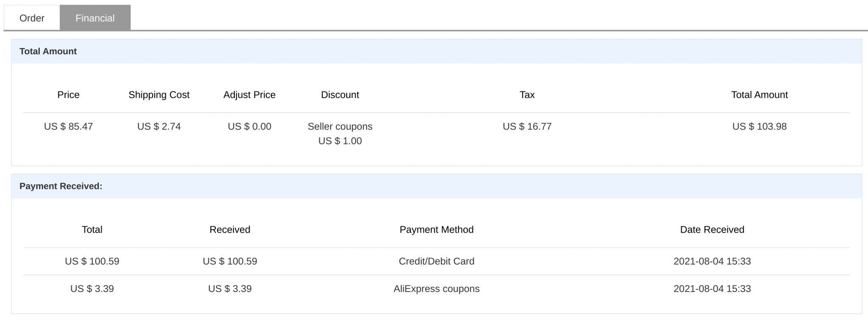Click the Seller coupons discount label

340,126
